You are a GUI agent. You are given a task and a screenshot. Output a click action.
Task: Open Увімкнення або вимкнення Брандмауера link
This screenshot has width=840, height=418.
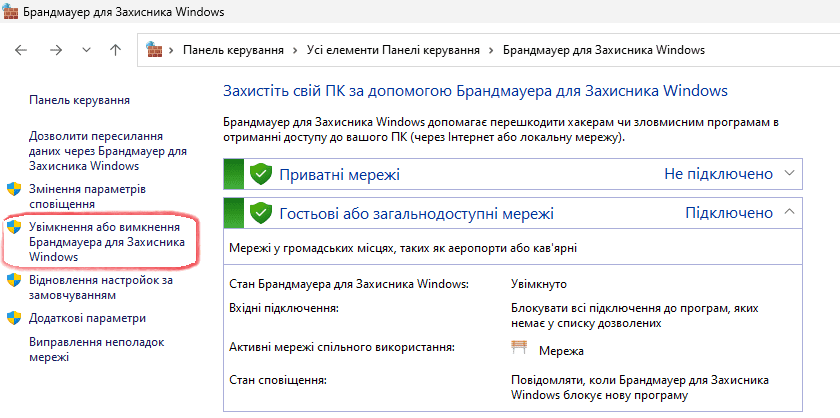(x=107, y=242)
